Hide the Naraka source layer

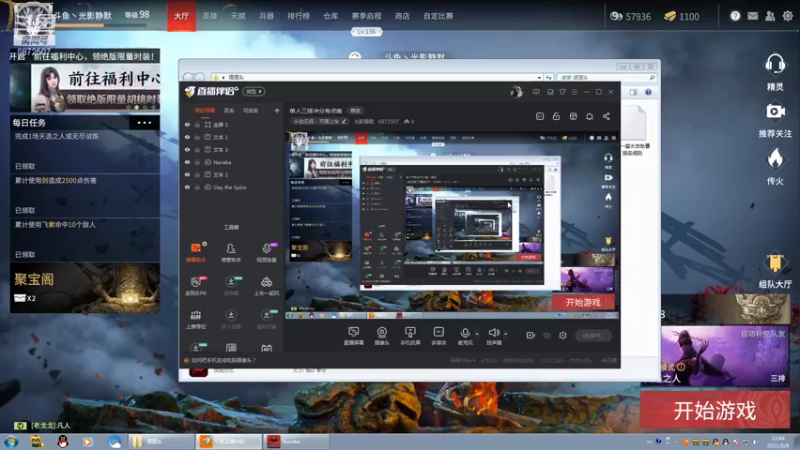187,162
